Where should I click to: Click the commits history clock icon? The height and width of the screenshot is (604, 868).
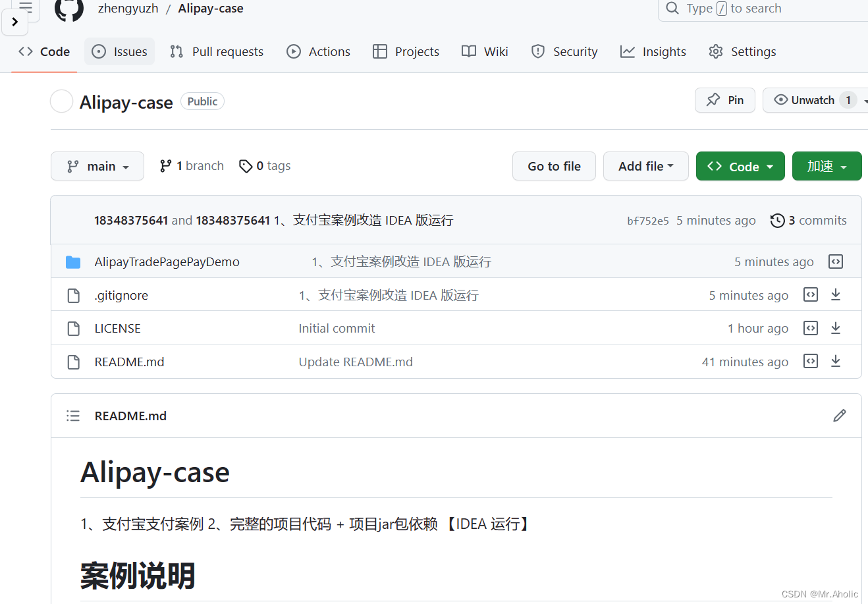[x=777, y=221]
